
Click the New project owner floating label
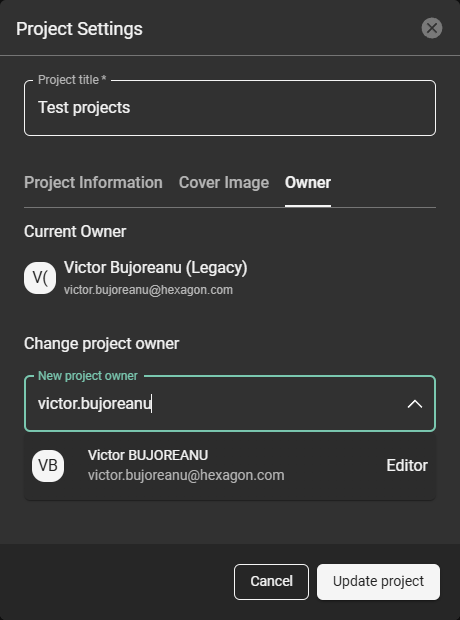click(x=88, y=376)
